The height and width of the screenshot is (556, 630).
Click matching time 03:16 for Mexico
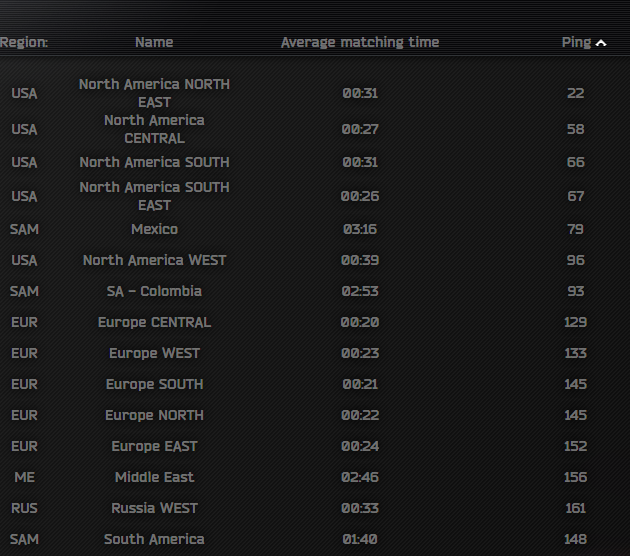point(360,229)
